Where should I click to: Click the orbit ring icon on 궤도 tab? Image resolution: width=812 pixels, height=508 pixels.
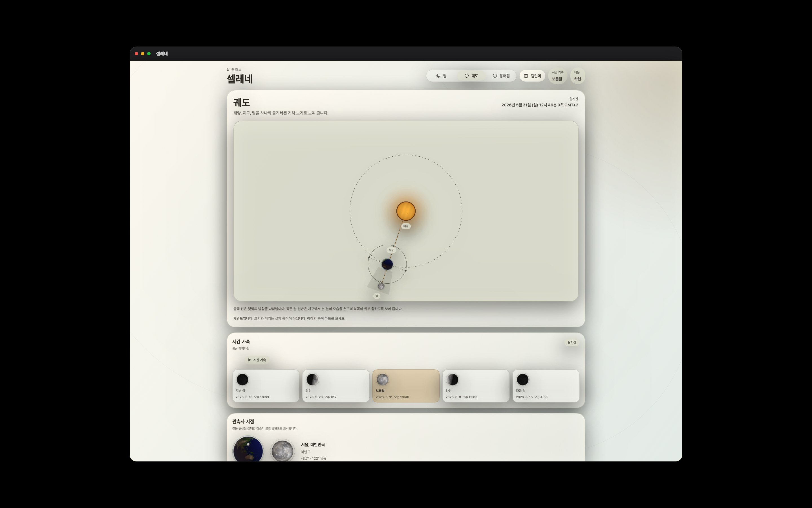point(466,76)
